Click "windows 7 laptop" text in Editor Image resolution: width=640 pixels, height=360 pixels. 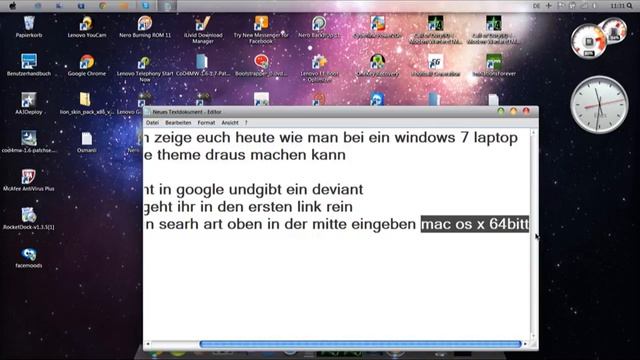coord(456,138)
